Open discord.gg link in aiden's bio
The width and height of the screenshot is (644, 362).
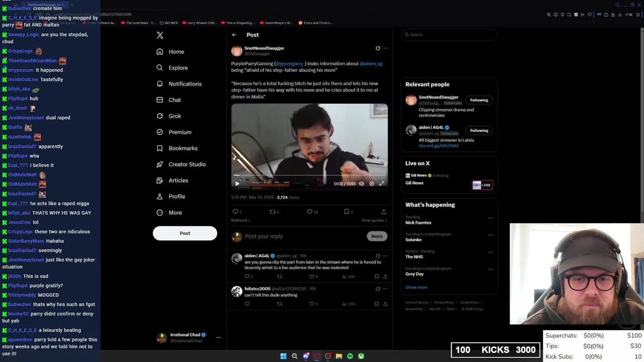pyautogui.click(x=439, y=146)
